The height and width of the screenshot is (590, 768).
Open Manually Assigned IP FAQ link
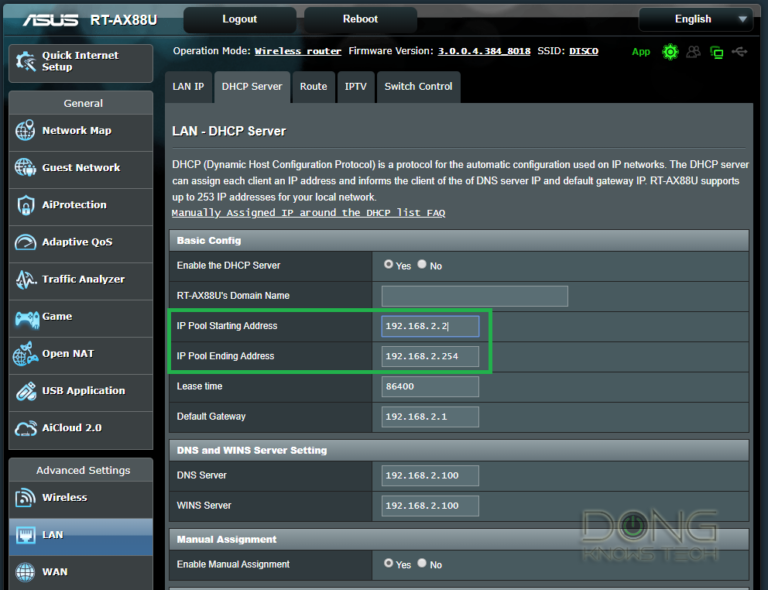click(308, 213)
